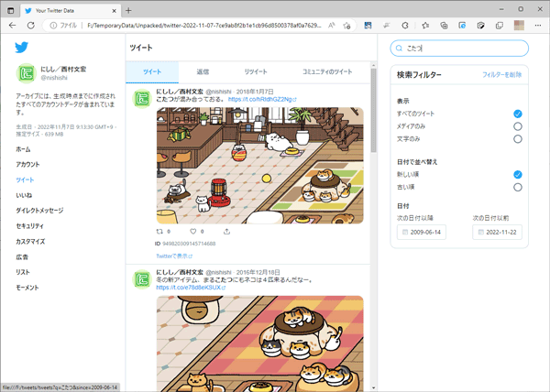Open いいね in the sidebar
Image resolution: width=550 pixels, height=392 pixels.
point(24,195)
